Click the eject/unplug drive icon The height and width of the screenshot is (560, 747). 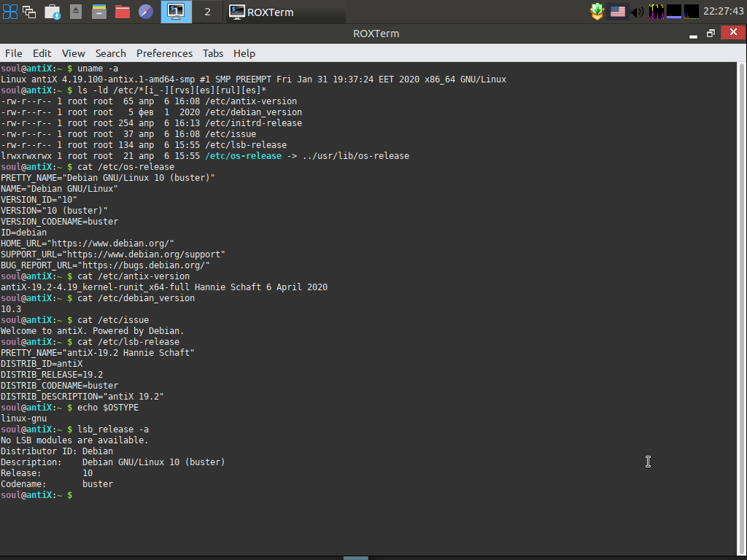point(76,12)
